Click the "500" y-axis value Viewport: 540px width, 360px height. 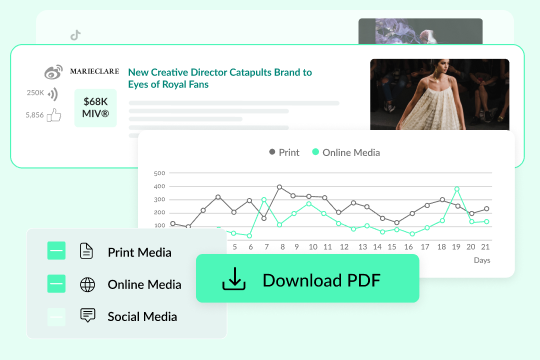tap(159, 173)
